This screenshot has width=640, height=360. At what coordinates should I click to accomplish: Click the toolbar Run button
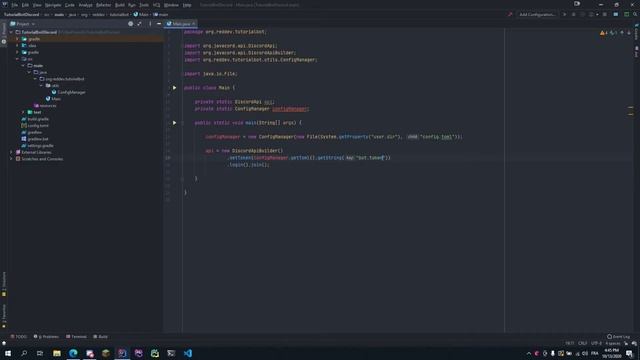[564, 14]
